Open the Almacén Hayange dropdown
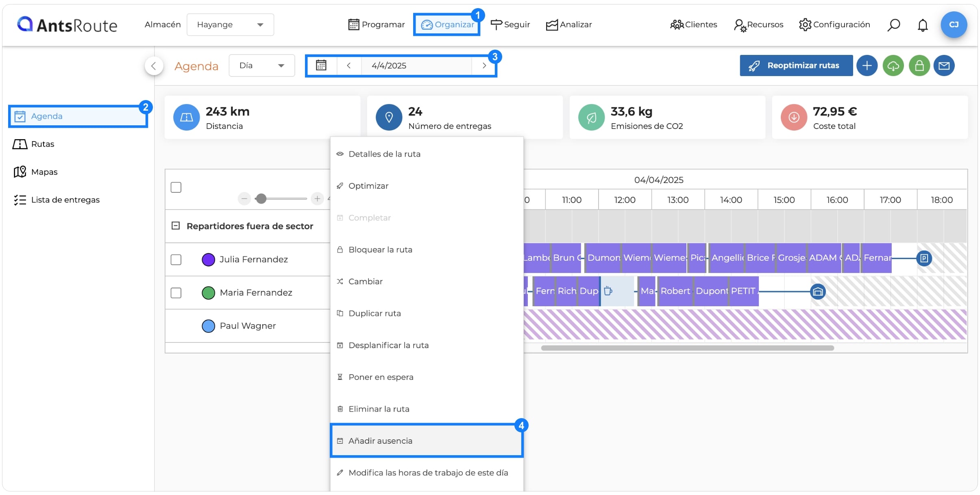This screenshot has height=495, width=980. pos(230,25)
